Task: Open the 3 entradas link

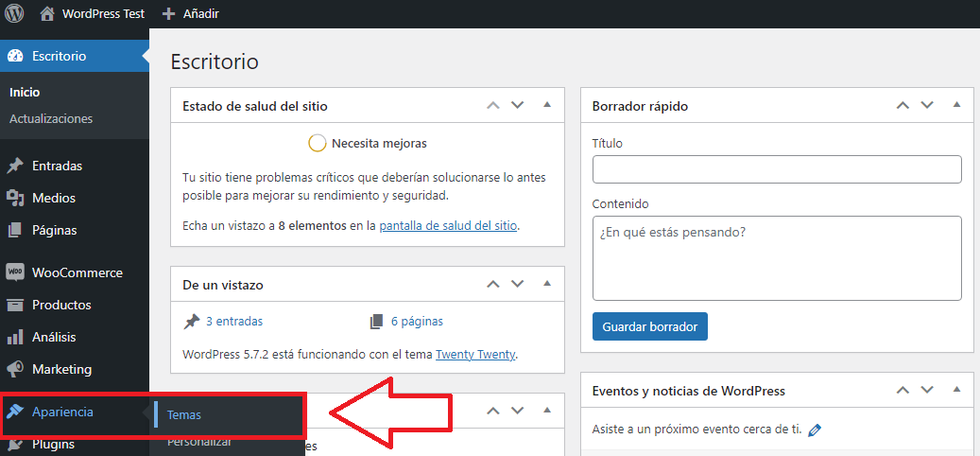Action: pyautogui.click(x=234, y=322)
